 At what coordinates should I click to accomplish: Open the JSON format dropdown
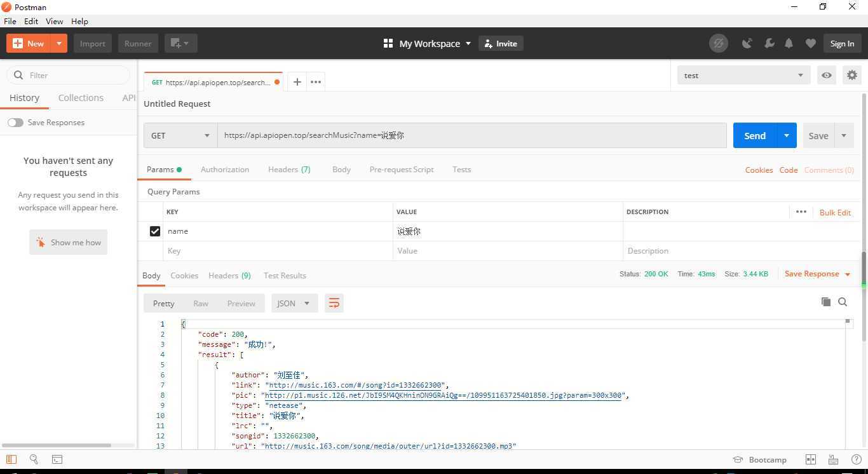coord(294,303)
